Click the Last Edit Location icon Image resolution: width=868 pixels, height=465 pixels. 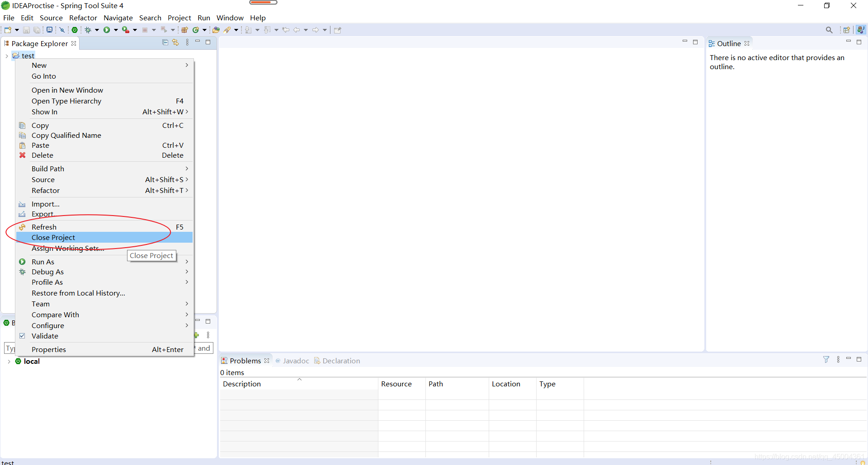(286, 30)
